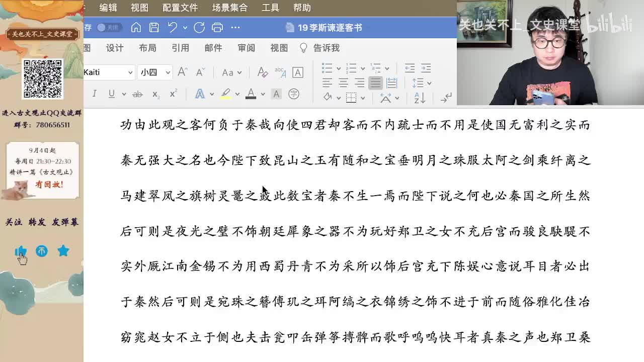Screen dimensions: 644x362
Task: Apply character shading with the gray A
Action: point(276,94)
